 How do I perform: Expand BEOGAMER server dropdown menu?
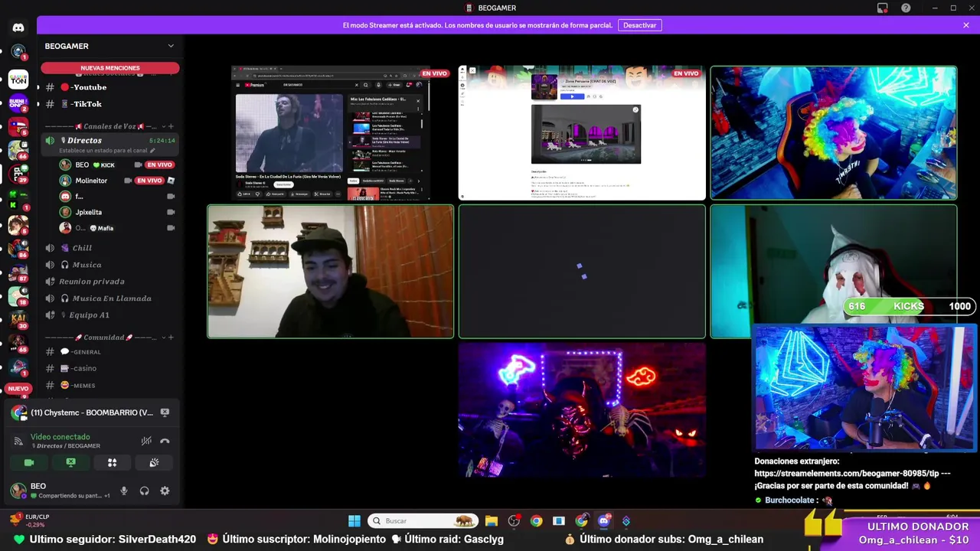point(171,46)
